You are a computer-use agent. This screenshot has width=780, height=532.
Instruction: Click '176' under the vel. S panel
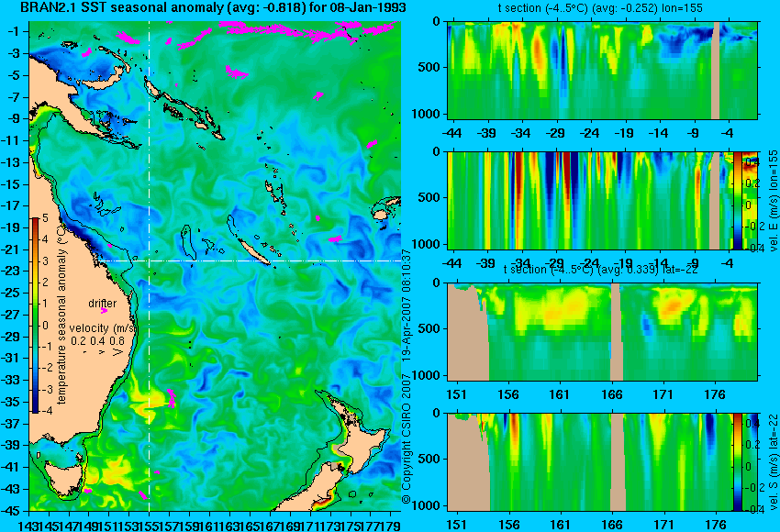click(716, 525)
